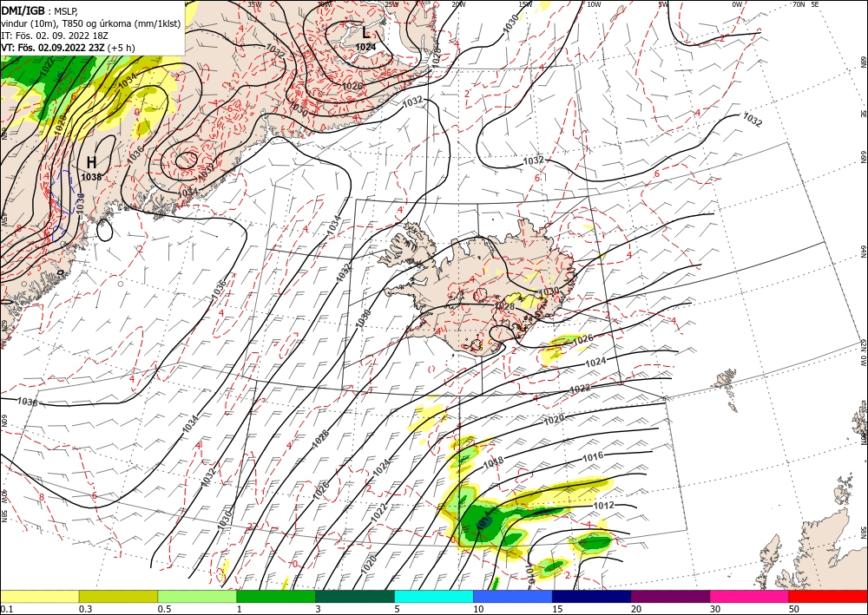
Task: Select the dark green 3–5 legend color
Action: click(355, 596)
